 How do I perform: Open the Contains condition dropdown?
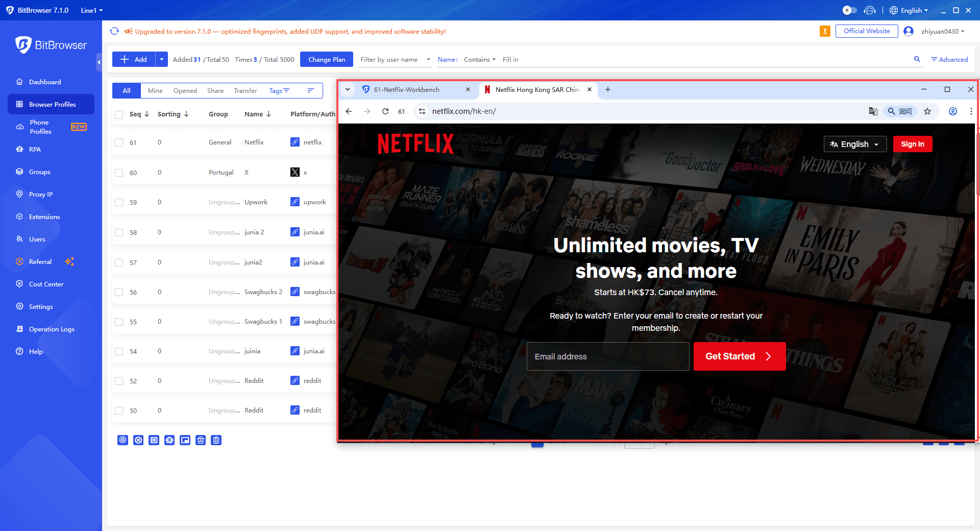[x=479, y=59]
